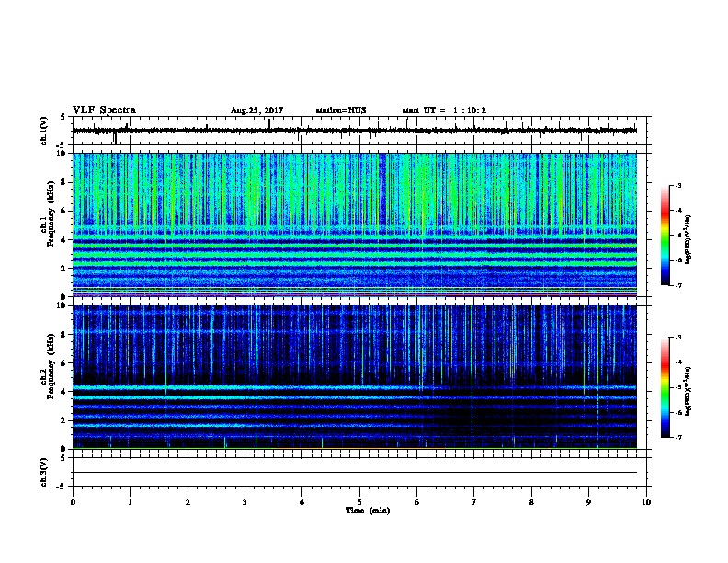Click the "-7" label on ch.2 colorbar
The image size is (728, 563).
(677, 437)
